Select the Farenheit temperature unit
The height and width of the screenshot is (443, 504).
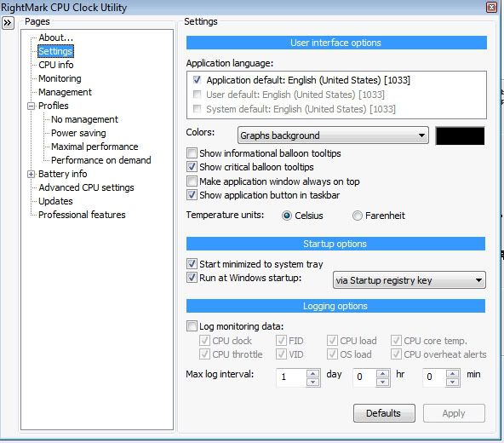click(357, 216)
